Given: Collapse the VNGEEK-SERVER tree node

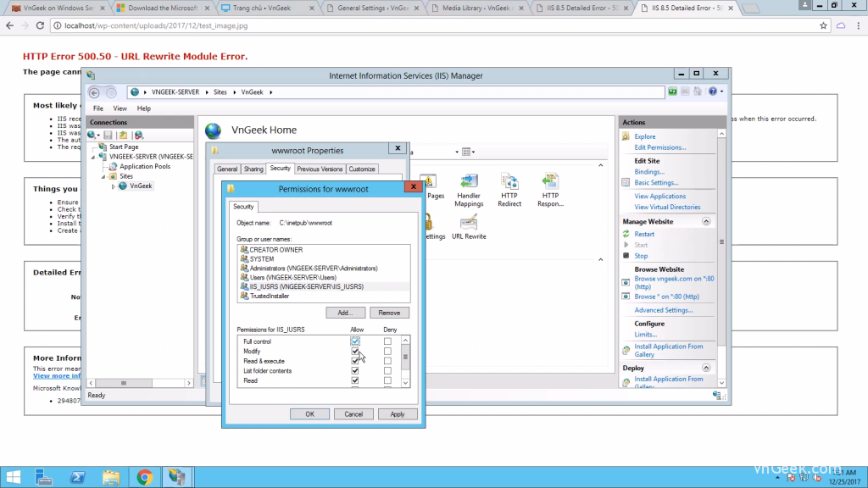Looking at the screenshot, I should click(x=93, y=157).
